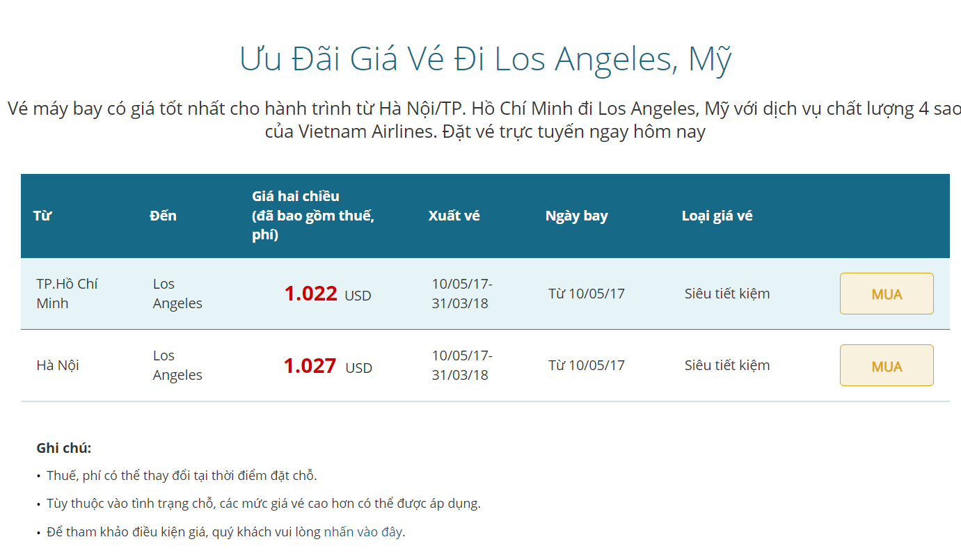Click flight date in TP.Hồ Chí Minh row
This screenshot has width=961, height=560.
[586, 294]
